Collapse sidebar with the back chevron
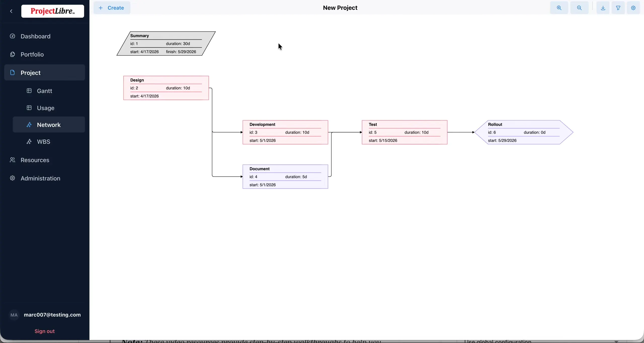The width and height of the screenshot is (644, 343). [11, 11]
